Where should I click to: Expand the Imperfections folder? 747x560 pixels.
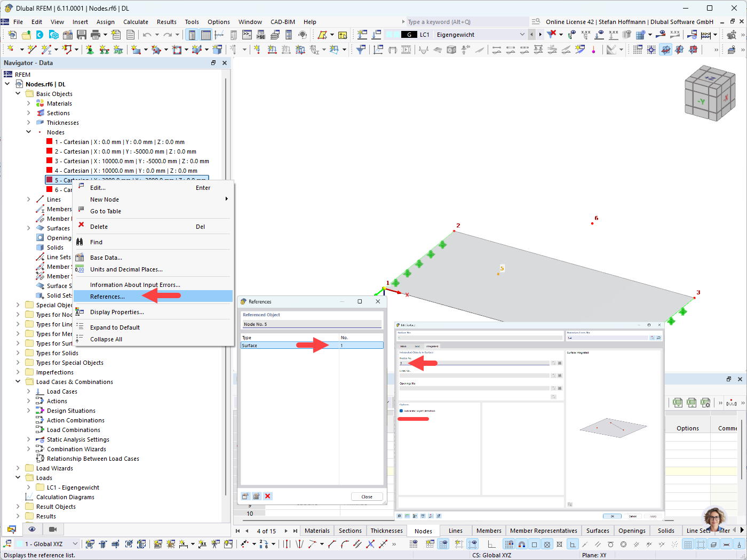pos(18,372)
